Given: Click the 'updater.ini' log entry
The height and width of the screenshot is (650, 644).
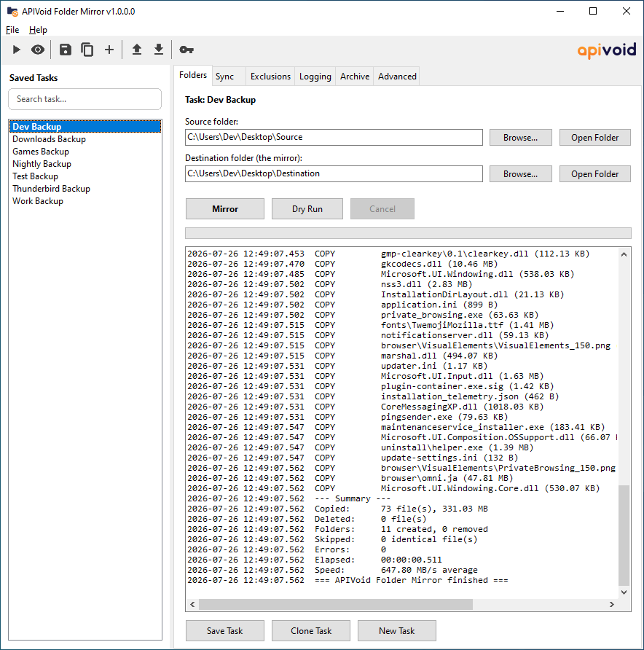Looking at the screenshot, I should (337, 366).
